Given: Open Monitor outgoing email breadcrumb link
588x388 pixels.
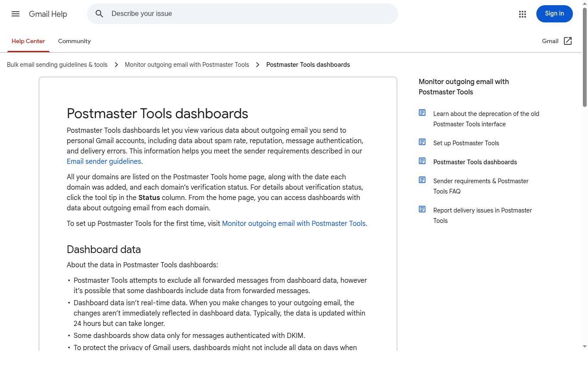Looking at the screenshot, I should coord(187,65).
